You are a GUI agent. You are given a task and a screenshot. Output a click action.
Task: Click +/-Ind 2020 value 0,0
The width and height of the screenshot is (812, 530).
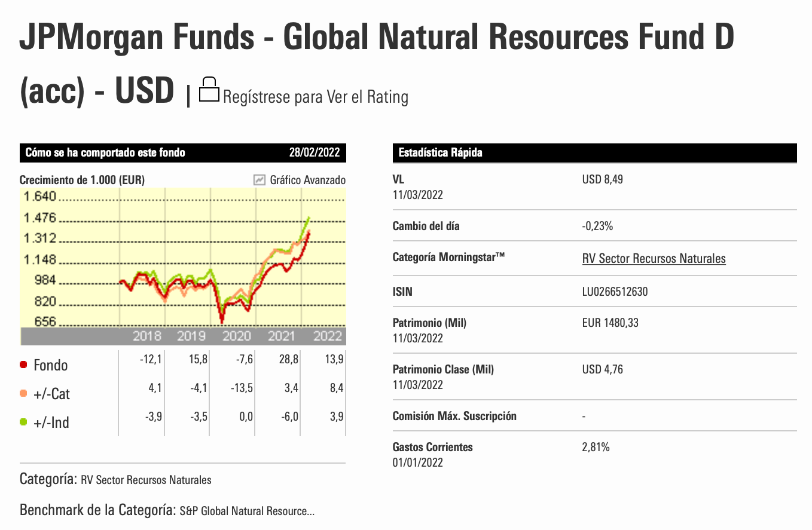click(246, 416)
